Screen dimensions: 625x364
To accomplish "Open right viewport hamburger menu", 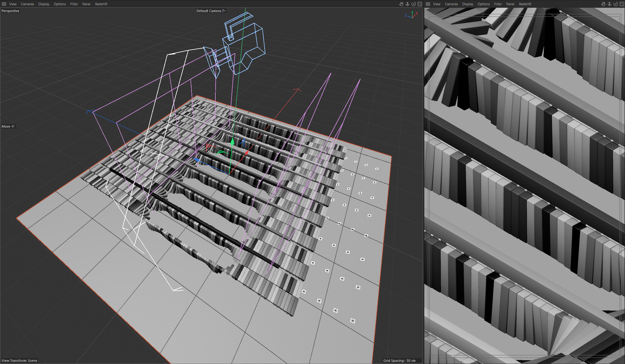I will pyautogui.click(x=428, y=4).
